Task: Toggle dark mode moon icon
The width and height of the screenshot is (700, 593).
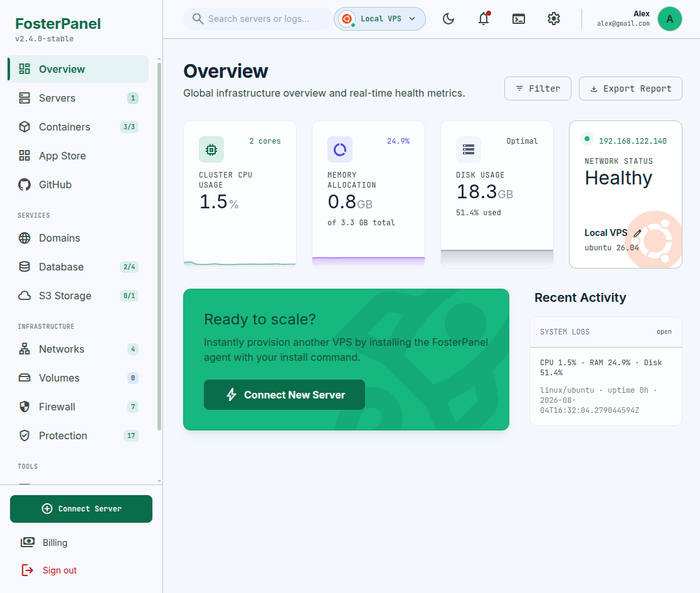Action: (x=448, y=19)
